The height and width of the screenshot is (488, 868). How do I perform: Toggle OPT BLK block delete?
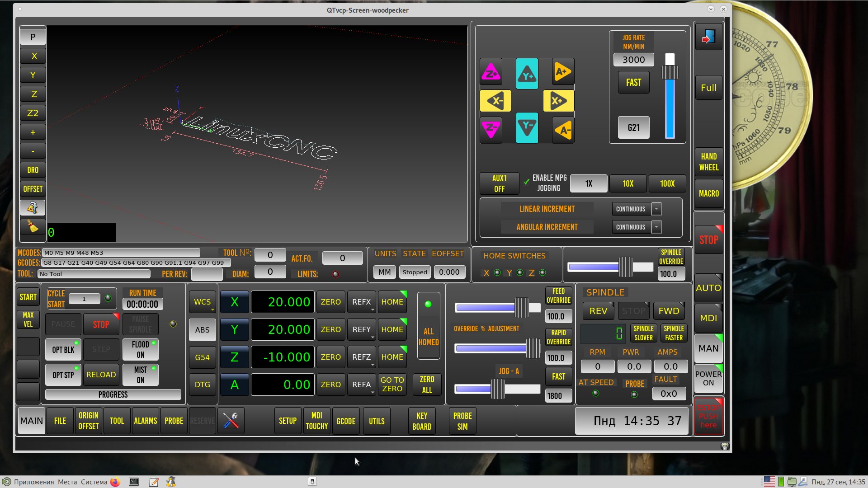[x=63, y=349]
